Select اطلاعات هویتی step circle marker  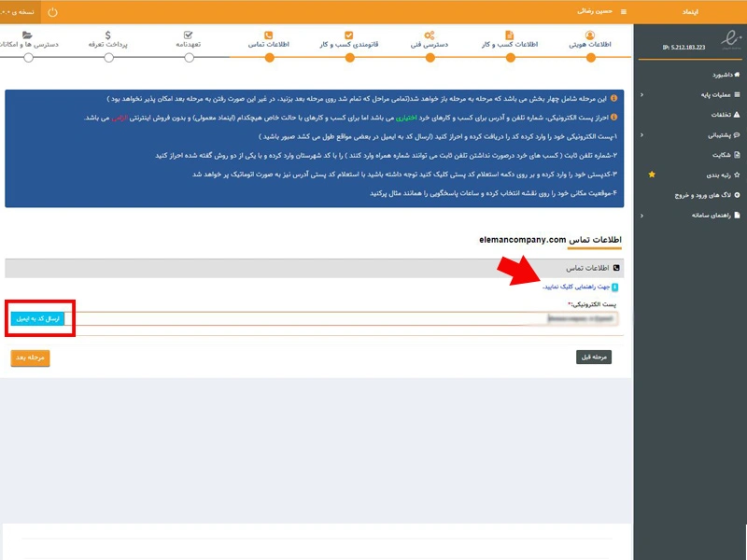coord(591,58)
